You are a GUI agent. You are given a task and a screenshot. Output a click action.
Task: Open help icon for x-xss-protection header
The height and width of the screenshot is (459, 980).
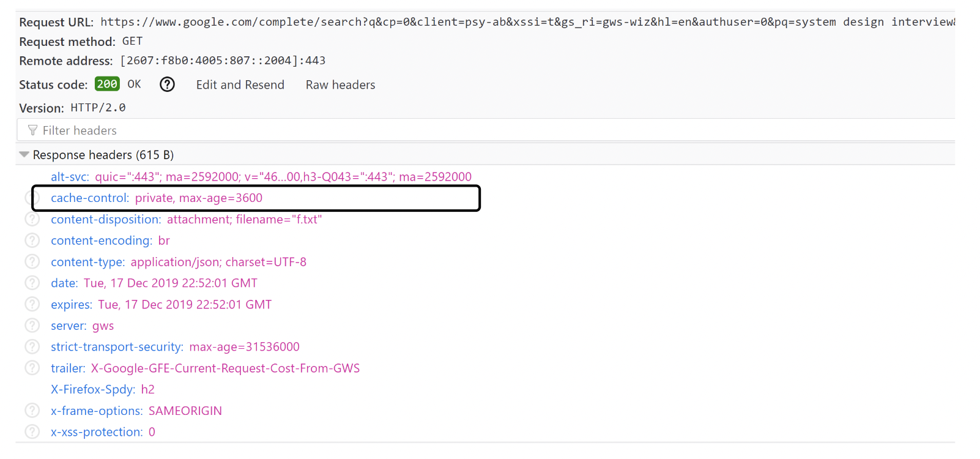coord(32,431)
